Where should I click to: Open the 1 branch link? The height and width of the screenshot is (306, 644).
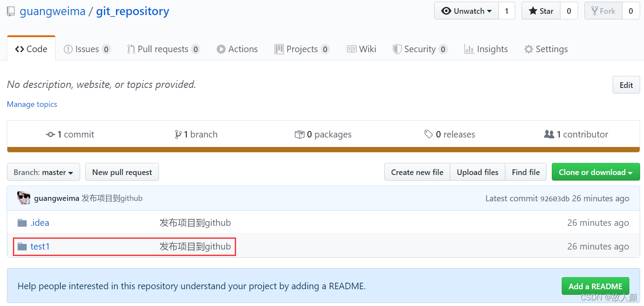196,134
